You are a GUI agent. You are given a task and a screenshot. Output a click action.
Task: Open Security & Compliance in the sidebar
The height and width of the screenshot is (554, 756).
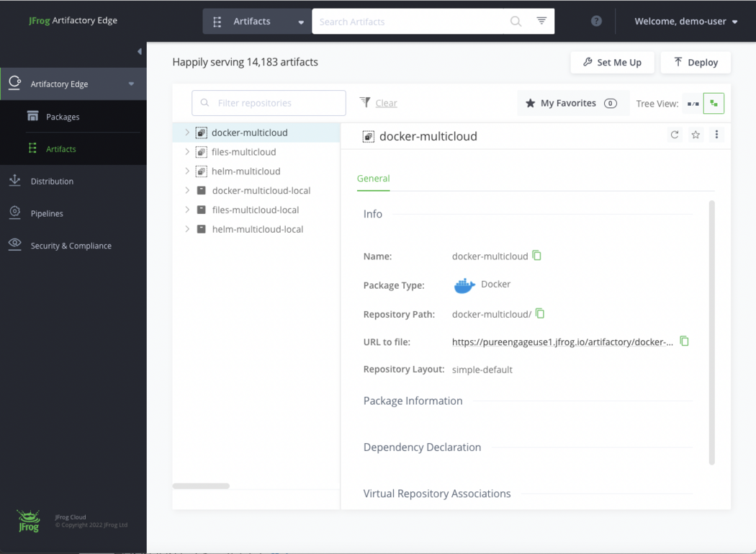click(x=71, y=246)
